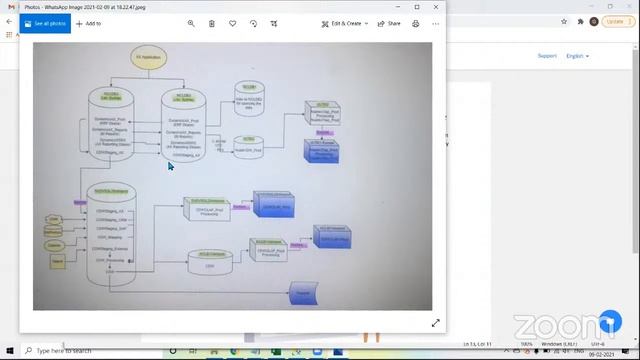Expand the Edit & Create dropdown

[345, 24]
